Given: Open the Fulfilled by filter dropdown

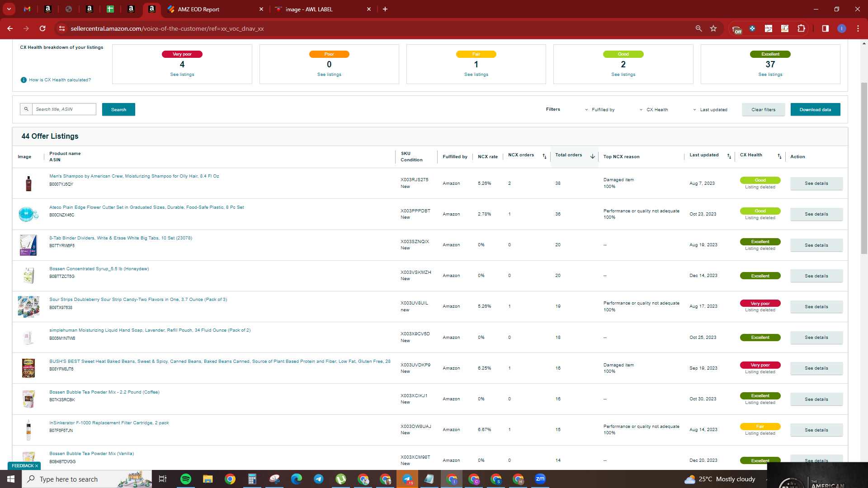Looking at the screenshot, I should click(600, 110).
